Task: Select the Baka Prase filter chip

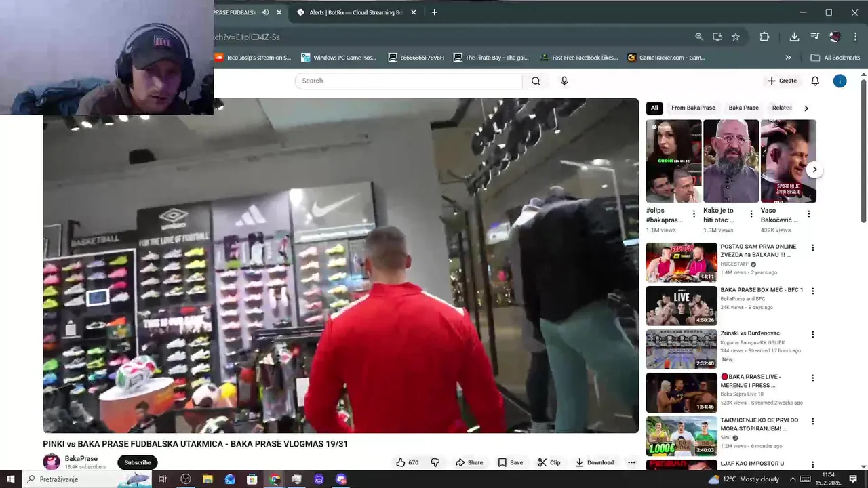Action: 743,108
